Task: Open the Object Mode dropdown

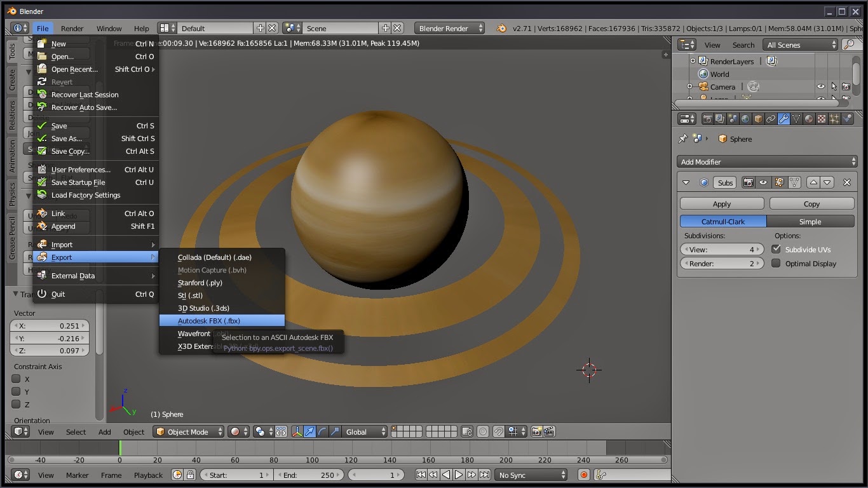Action: coord(188,431)
